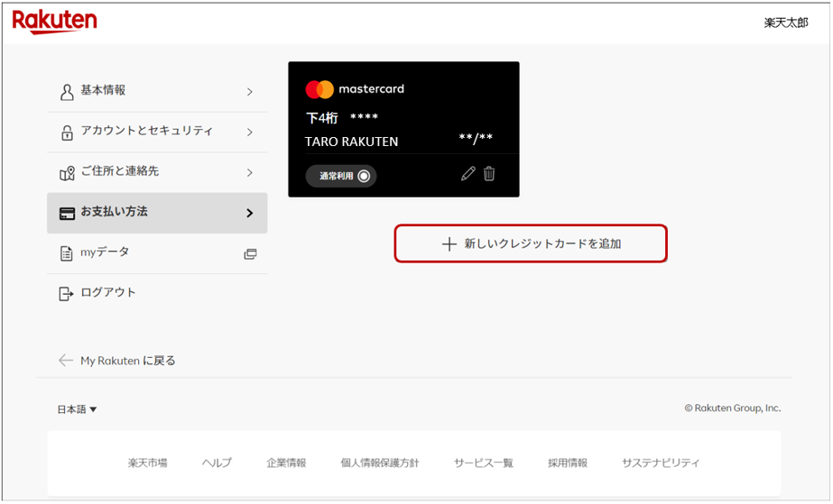Click the pencil edit icon on card
This screenshot has height=504, width=833.
click(467, 175)
